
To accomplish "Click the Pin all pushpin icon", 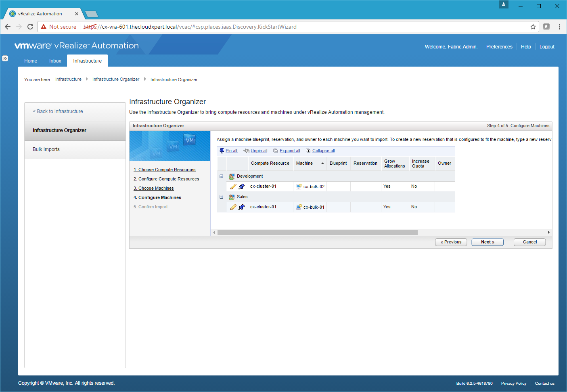I will click(222, 151).
